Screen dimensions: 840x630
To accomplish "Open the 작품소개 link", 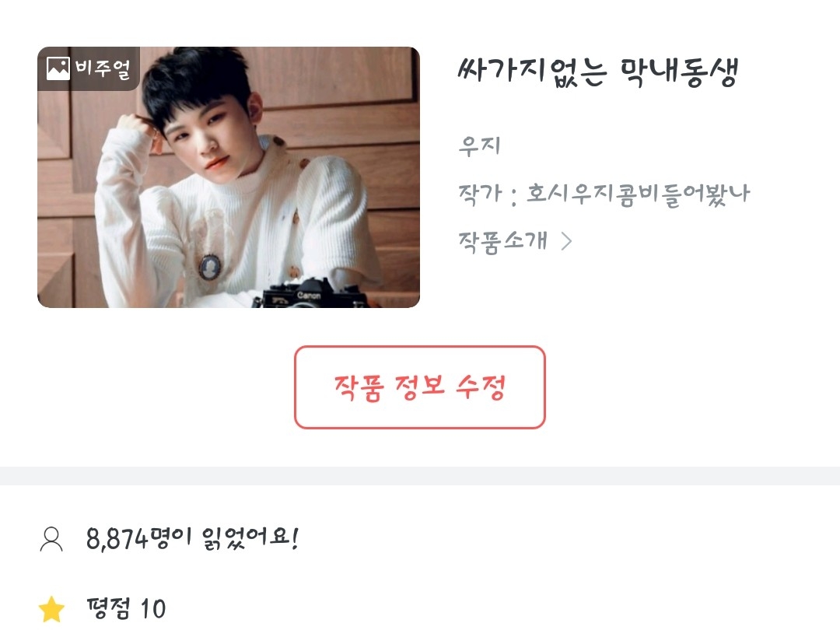I will click(503, 241).
